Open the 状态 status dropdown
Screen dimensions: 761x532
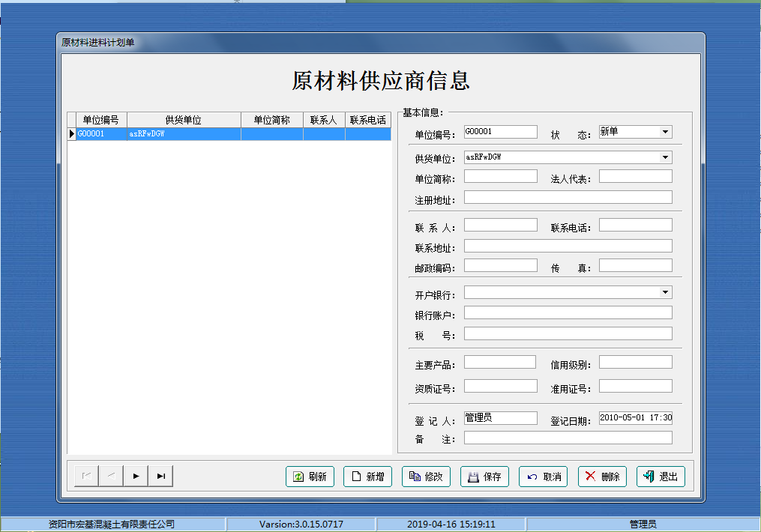pyautogui.click(x=666, y=131)
